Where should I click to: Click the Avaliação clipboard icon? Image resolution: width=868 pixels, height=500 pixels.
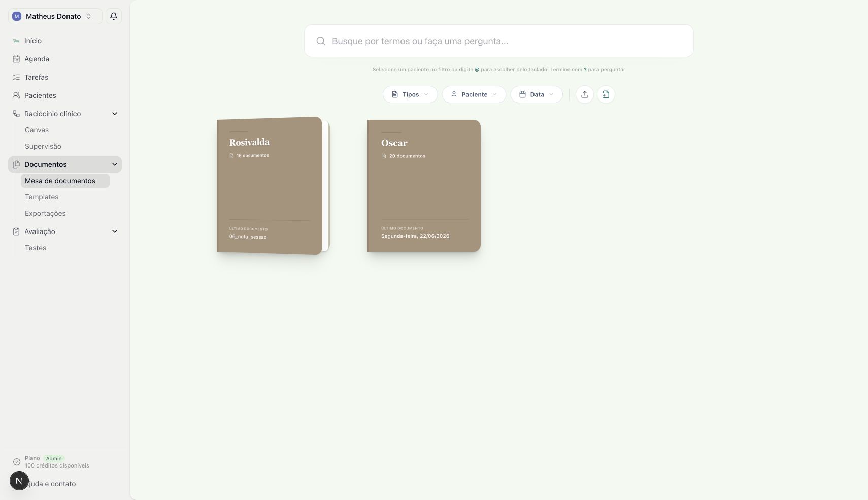click(x=16, y=231)
